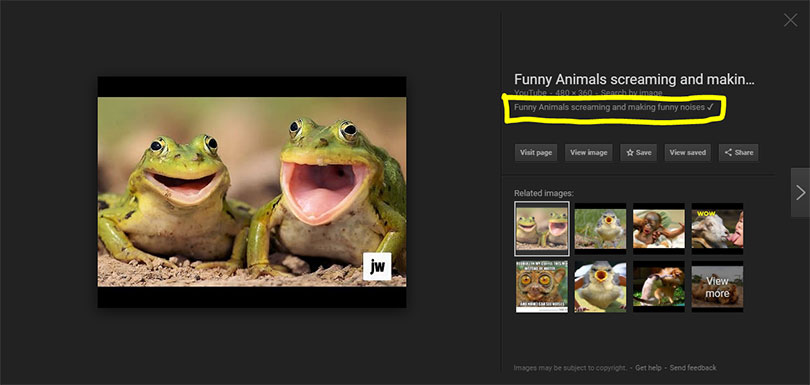810x385 pixels.
Task: Click the Get help link
Action: point(648,368)
